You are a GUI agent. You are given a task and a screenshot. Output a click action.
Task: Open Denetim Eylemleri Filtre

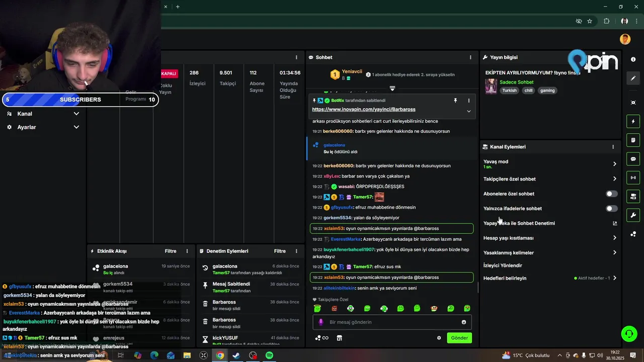[x=280, y=251]
